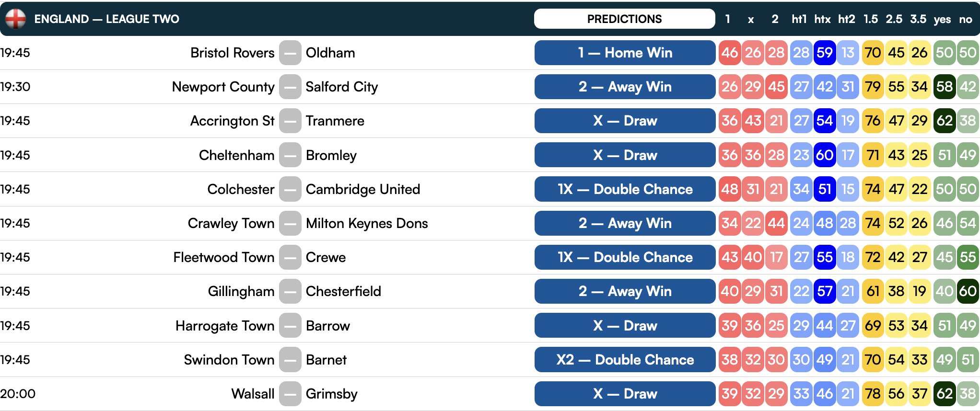Click the dark blue 60 htx cell for Cheltenham
This screenshot has width=980, height=411.
(825, 155)
